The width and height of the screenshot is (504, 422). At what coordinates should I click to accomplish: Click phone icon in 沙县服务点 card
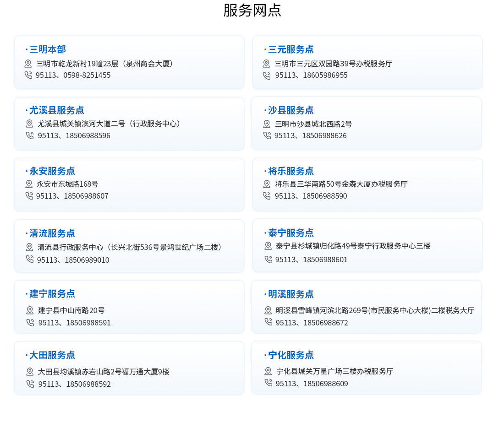coord(267,135)
